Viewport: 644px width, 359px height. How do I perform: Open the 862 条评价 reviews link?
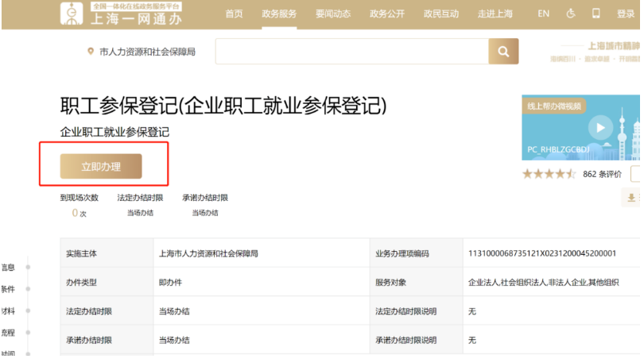click(601, 174)
